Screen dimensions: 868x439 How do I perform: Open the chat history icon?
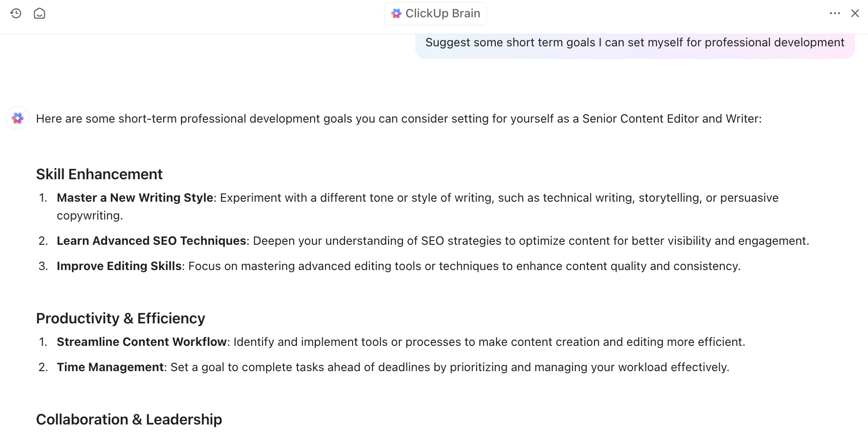pyautogui.click(x=16, y=14)
